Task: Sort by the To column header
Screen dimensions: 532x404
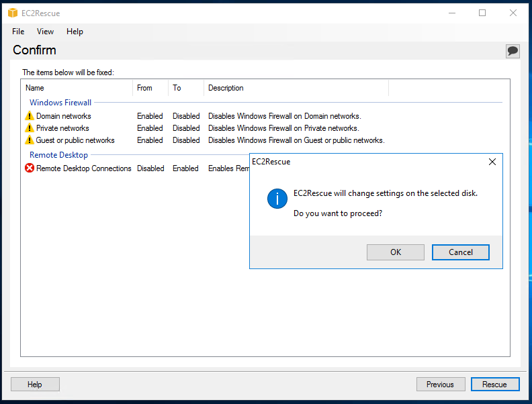Action: point(186,88)
